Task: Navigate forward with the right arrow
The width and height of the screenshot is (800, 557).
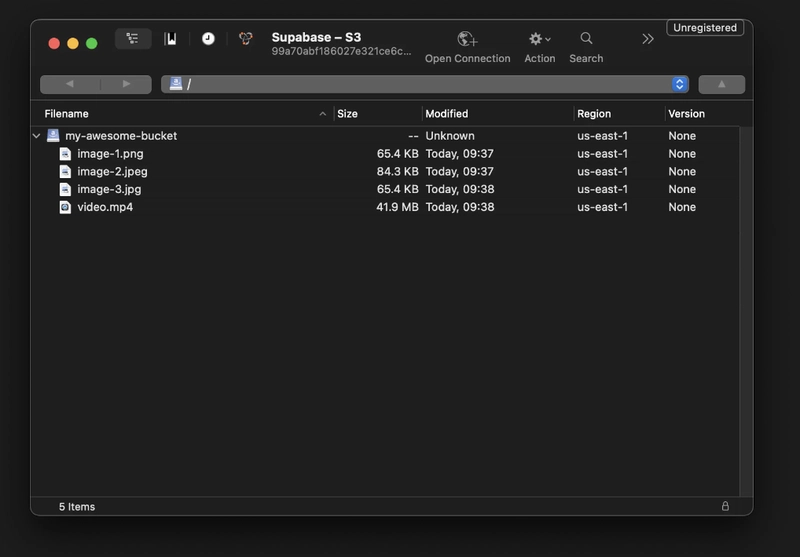Action: [x=125, y=84]
